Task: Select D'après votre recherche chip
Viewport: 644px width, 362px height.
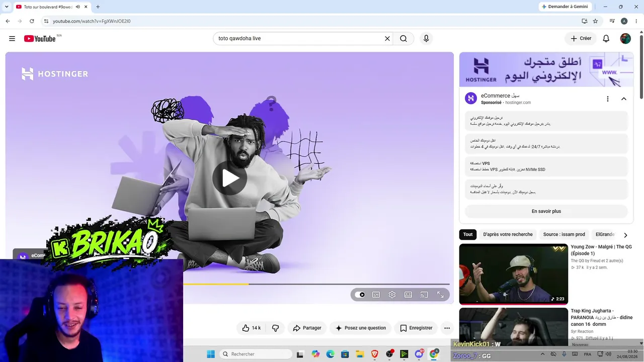Action: pos(508,234)
